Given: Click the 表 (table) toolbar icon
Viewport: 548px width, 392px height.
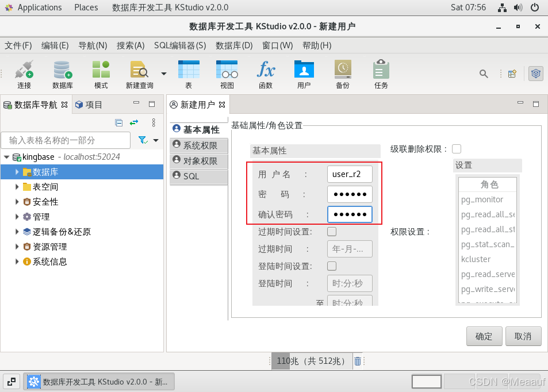Looking at the screenshot, I should 189,74.
